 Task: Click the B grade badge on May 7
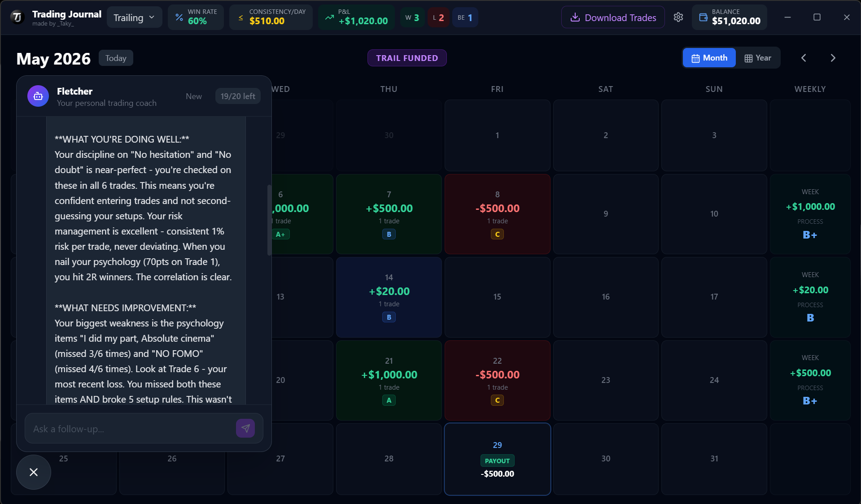click(389, 234)
